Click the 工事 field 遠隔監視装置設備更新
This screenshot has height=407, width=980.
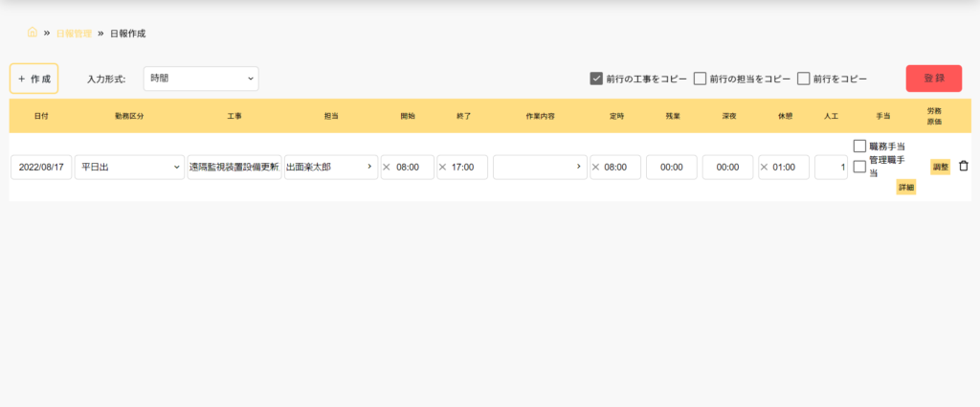[x=234, y=167]
